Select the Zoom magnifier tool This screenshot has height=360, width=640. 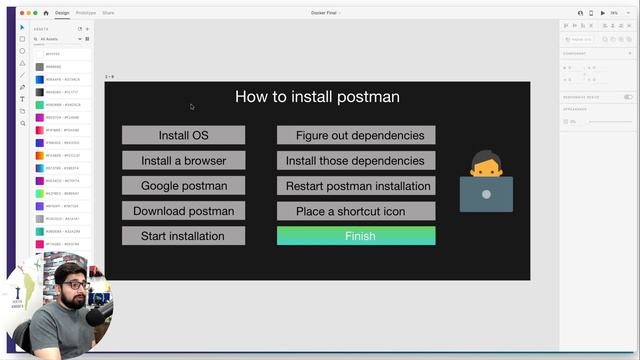click(x=22, y=123)
